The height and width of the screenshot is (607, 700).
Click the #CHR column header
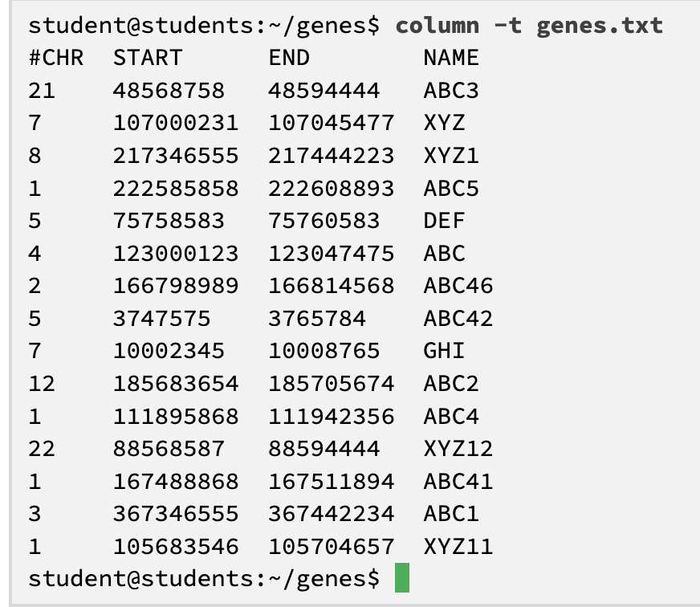56,58
